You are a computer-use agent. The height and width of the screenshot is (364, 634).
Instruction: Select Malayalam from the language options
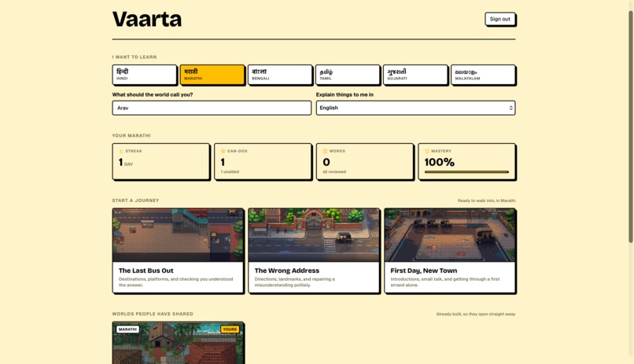[483, 75]
